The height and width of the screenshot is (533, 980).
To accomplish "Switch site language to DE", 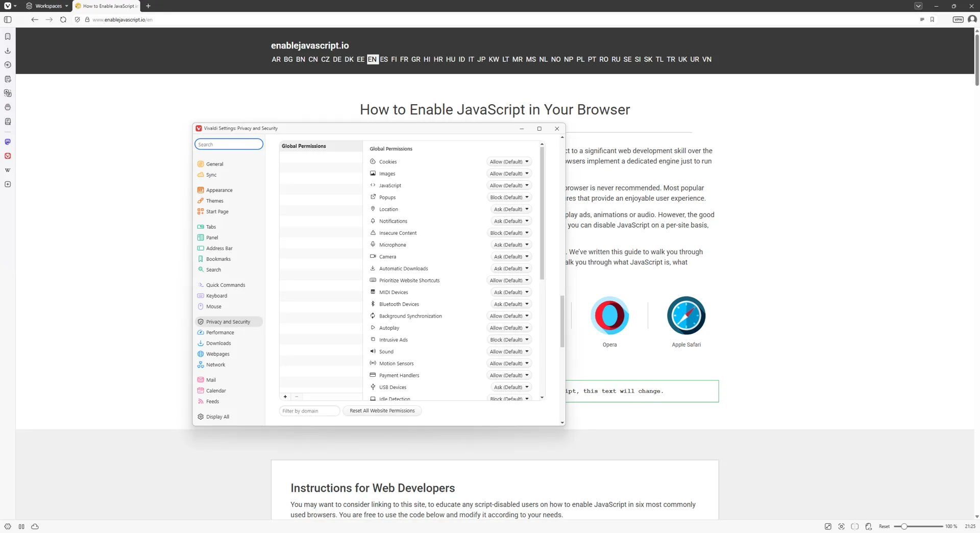I will click(x=337, y=59).
